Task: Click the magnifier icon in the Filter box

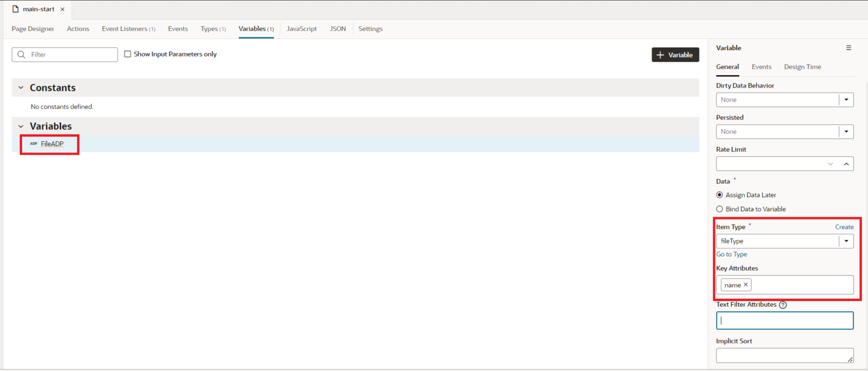Action: click(x=21, y=54)
